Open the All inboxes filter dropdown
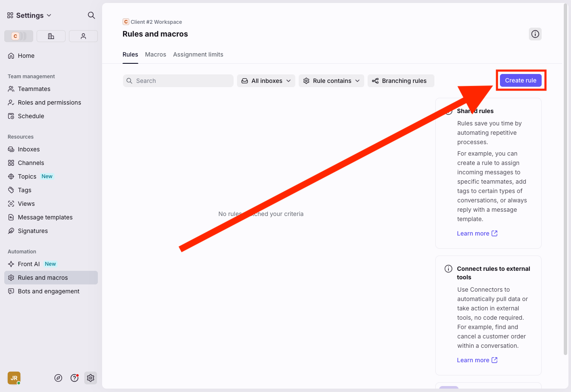The image size is (571, 392). (266, 81)
